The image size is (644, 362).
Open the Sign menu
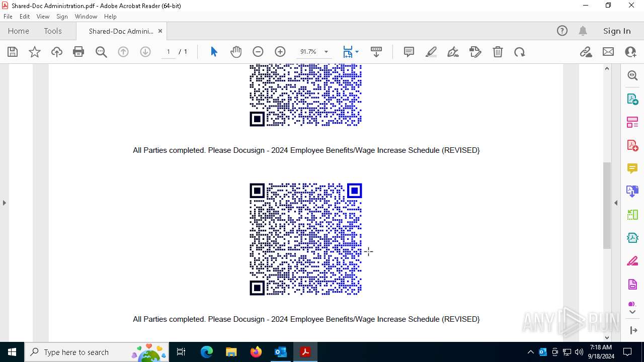coord(62,17)
